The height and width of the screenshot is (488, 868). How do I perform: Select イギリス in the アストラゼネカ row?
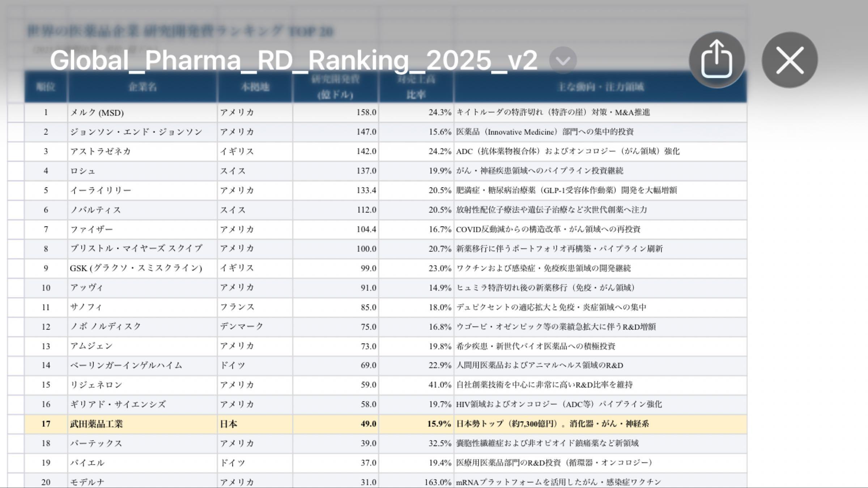255,151
